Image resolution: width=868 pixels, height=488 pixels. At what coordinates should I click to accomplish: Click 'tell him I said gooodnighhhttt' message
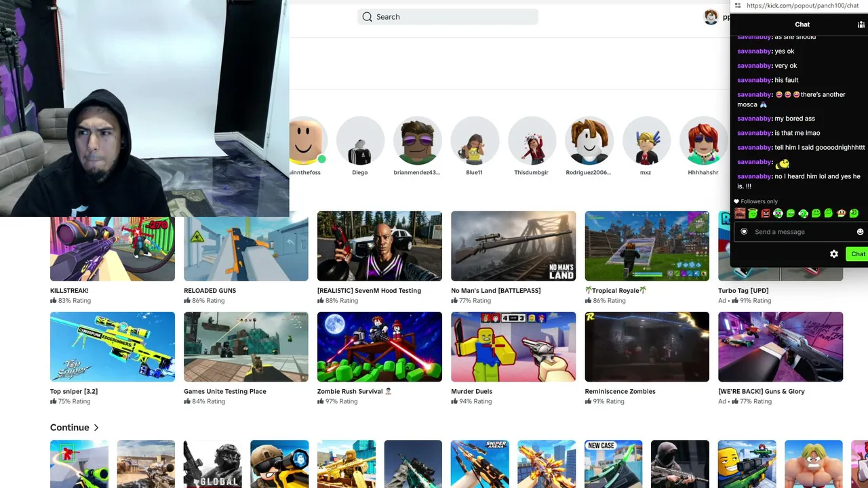pyautogui.click(x=820, y=148)
